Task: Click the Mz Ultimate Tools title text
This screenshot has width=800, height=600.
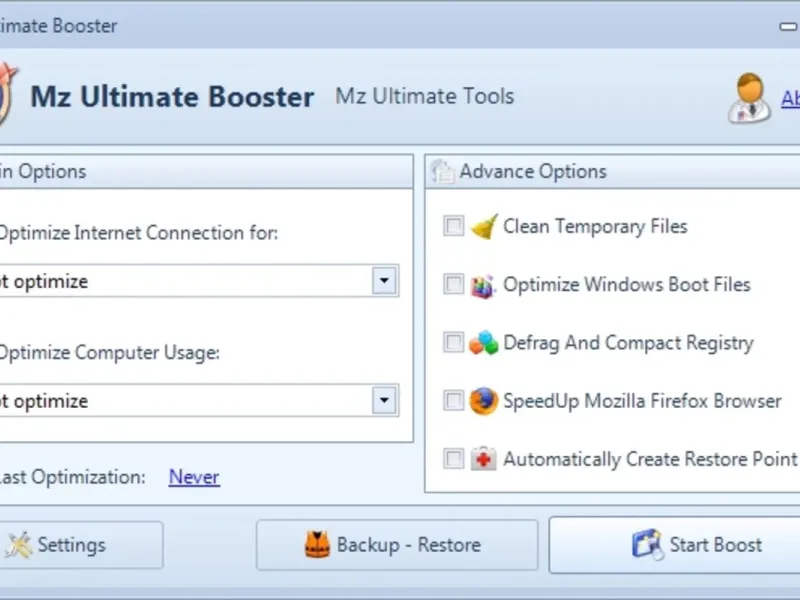Action: coord(424,96)
